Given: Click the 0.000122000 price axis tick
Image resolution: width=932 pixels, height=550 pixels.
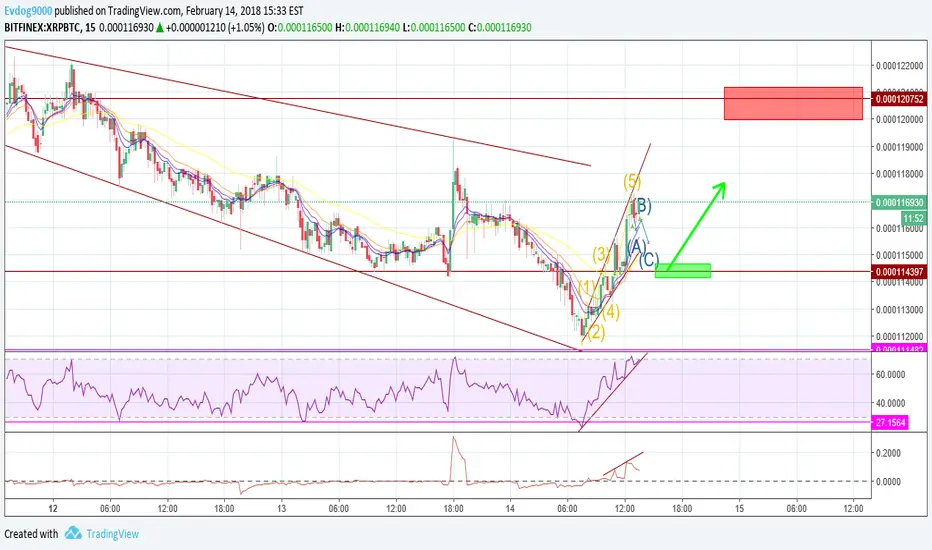Looking at the screenshot, I should (x=900, y=65).
